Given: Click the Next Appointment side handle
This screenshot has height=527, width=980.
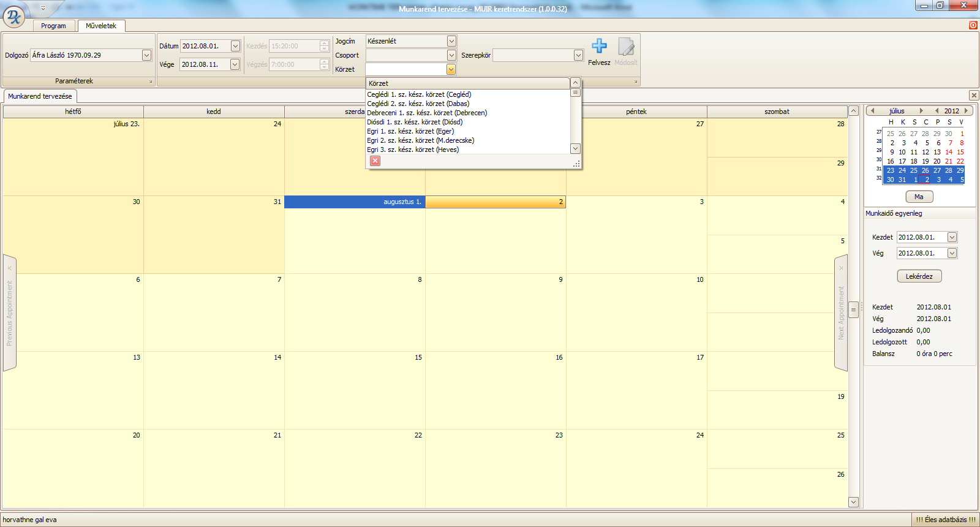Looking at the screenshot, I should coord(841,313).
